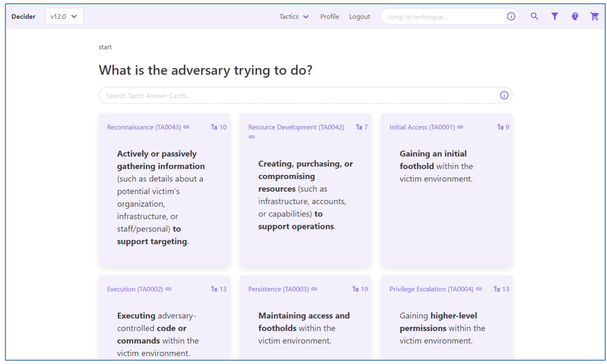Click the Decider home brand link
The image size is (607, 364).
(x=23, y=17)
